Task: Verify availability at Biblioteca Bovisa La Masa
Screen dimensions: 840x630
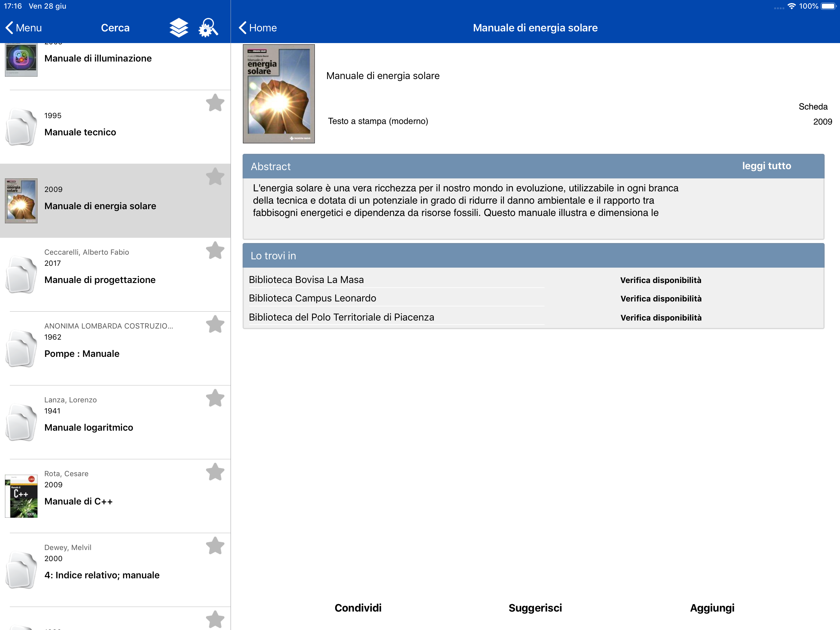Action: [660, 280]
